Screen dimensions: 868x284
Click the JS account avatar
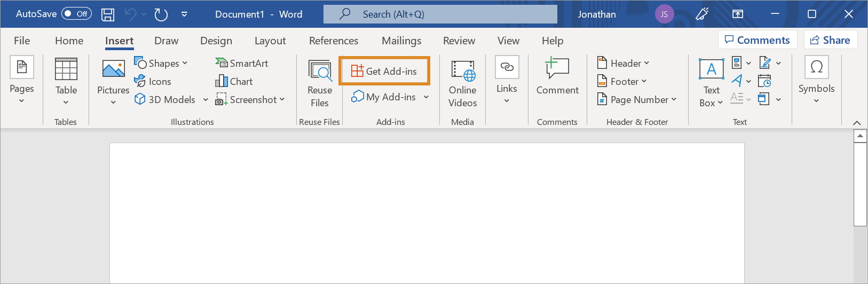click(x=664, y=14)
